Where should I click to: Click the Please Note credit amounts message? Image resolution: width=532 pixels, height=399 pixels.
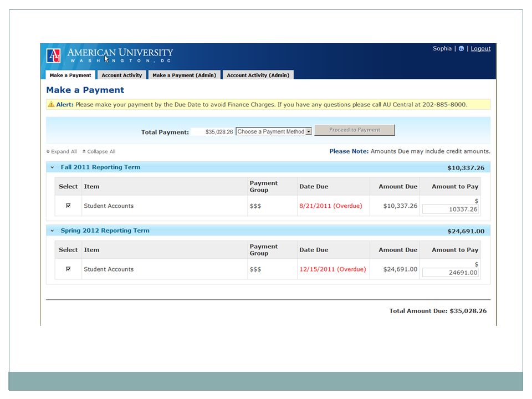410,151
